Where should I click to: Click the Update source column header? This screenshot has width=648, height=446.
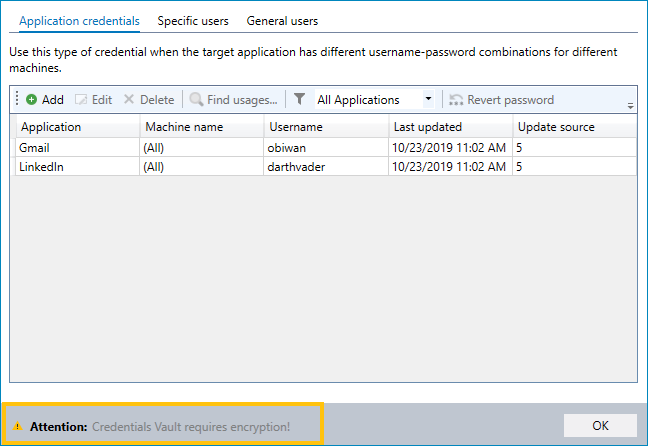pyautogui.click(x=574, y=127)
